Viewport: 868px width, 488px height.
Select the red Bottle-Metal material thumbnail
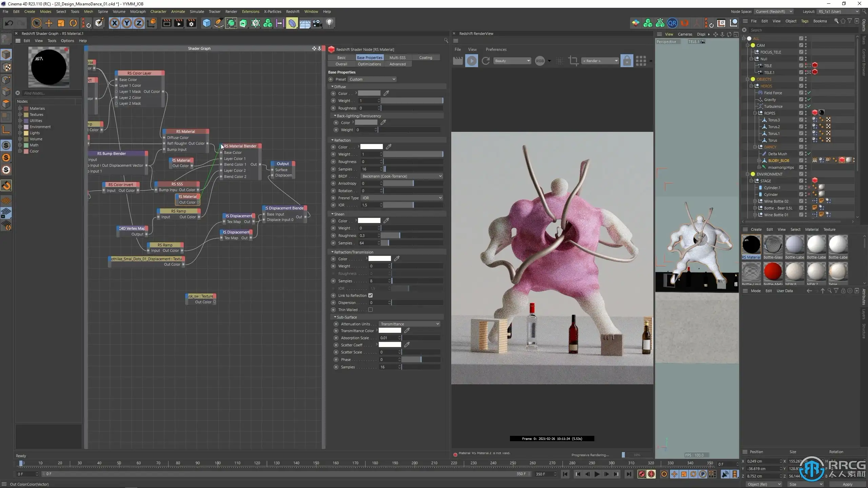(773, 271)
